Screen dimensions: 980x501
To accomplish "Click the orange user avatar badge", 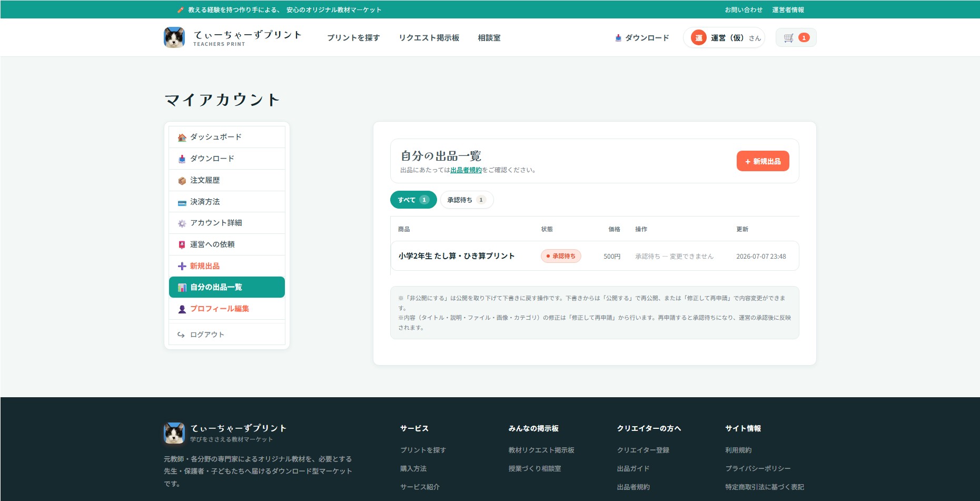I will pos(698,37).
